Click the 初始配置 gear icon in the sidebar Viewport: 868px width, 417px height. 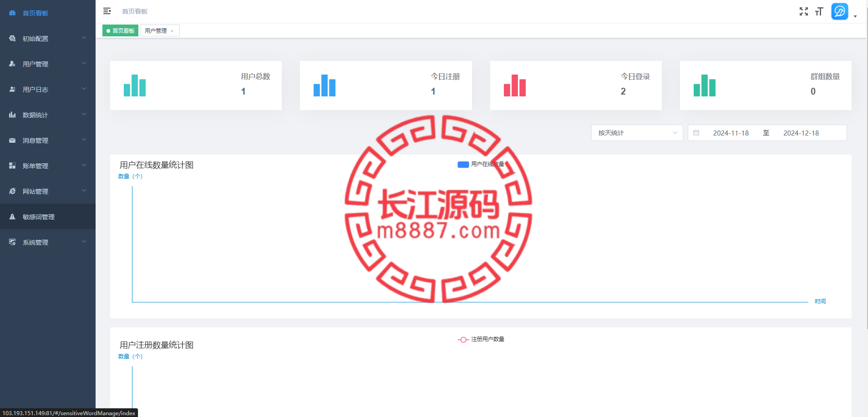pyautogui.click(x=12, y=39)
